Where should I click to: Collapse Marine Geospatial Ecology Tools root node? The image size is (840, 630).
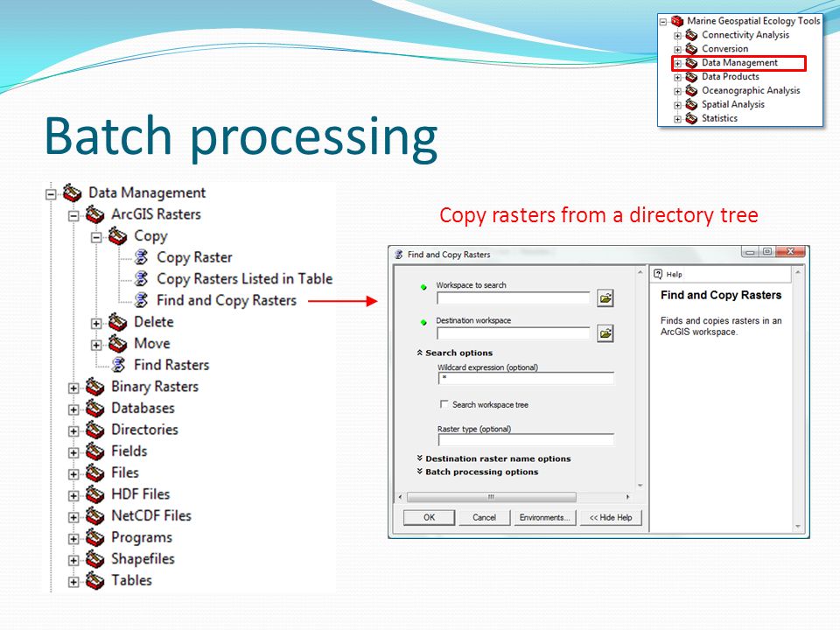point(663,22)
